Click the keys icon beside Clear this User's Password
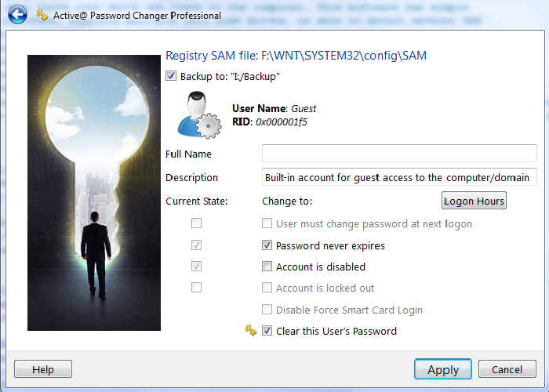This screenshot has height=392, width=549. [251, 330]
